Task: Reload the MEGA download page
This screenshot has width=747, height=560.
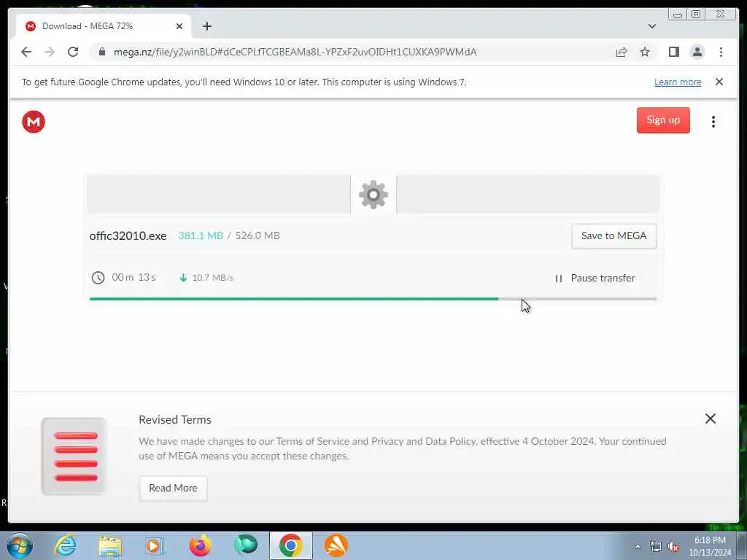Action: click(73, 52)
